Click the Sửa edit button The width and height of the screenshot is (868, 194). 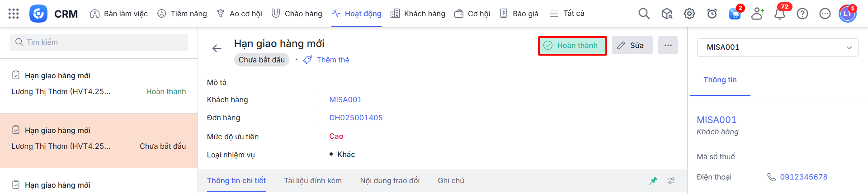tap(632, 45)
